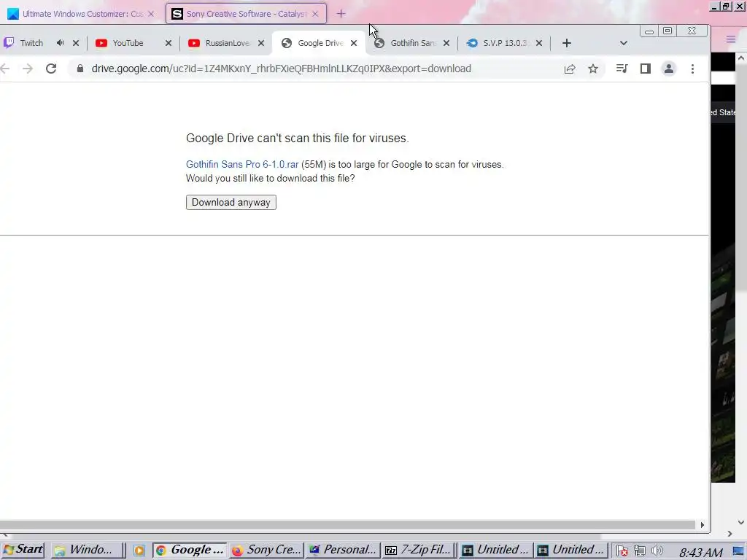This screenshot has height=560, width=747.
Task: Launch the media player quick launch icon
Action: point(139,551)
